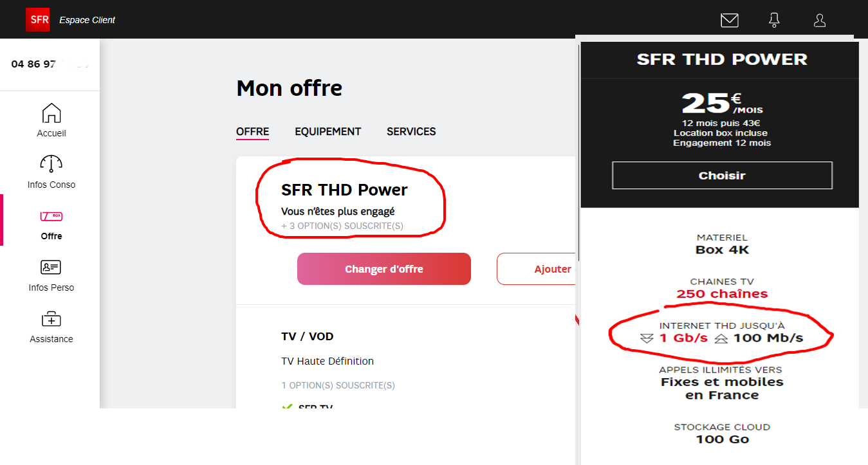Click the SFR logo in header
The height and width of the screenshot is (465, 868).
(37, 19)
